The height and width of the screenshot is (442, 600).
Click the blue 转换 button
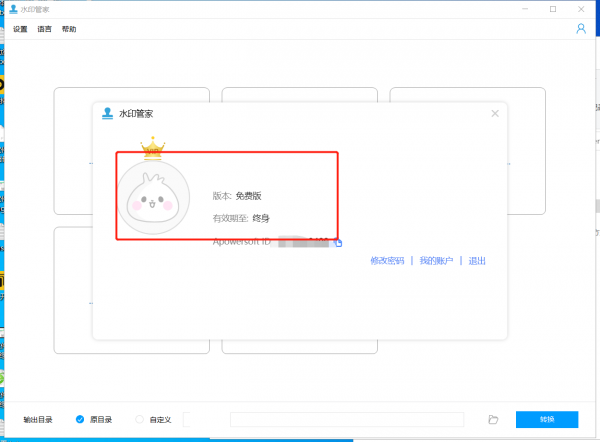[x=547, y=419]
